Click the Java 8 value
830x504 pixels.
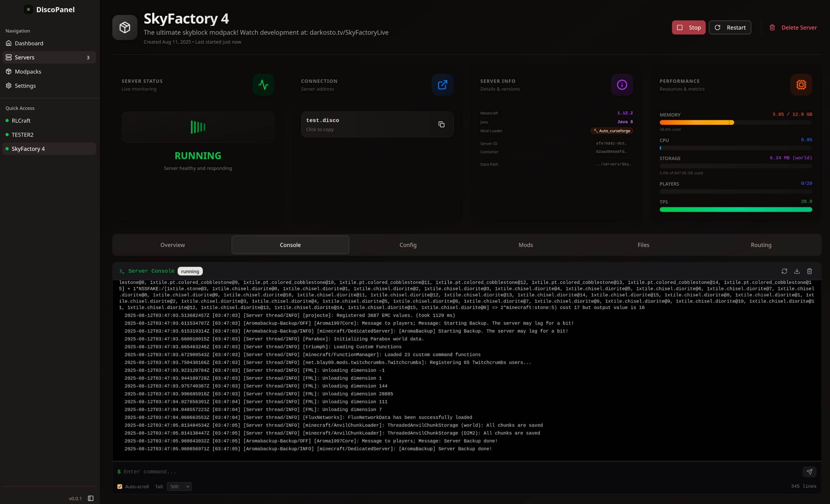[x=625, y=122]
